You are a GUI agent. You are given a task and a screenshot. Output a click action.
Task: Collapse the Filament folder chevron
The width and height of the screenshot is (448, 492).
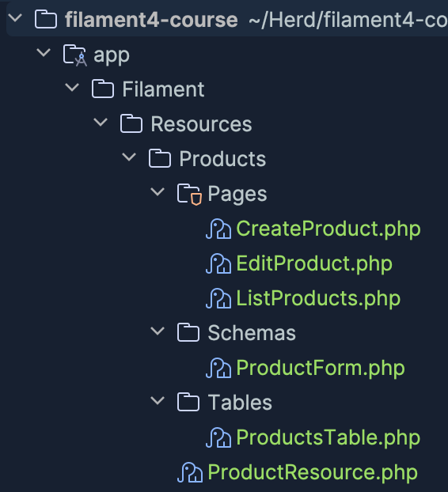point(72,87)
